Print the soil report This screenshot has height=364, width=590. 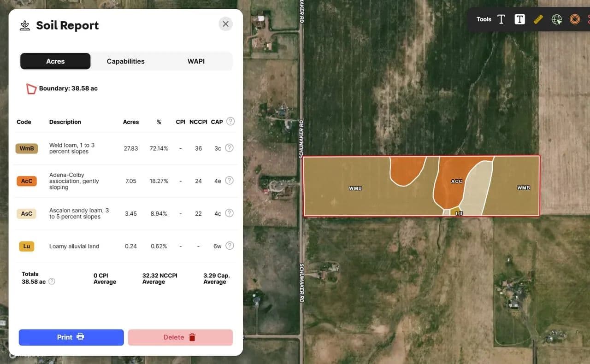click(x=71, y=337)
